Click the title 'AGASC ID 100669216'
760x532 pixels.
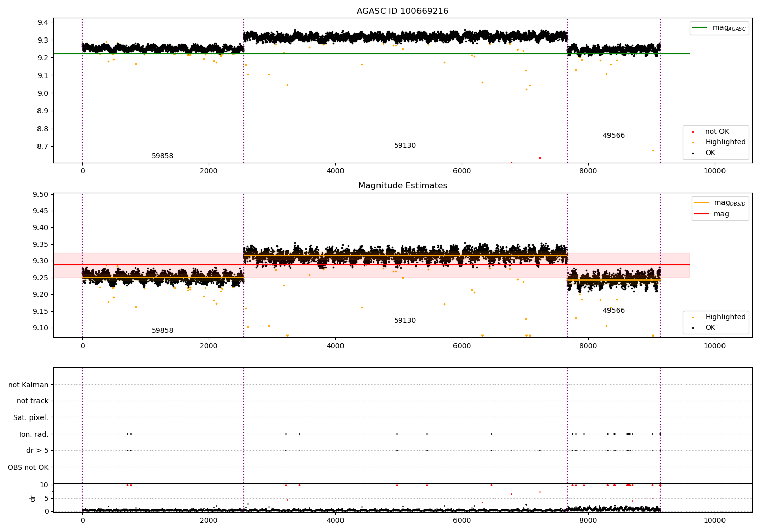[x=402, y=11]
